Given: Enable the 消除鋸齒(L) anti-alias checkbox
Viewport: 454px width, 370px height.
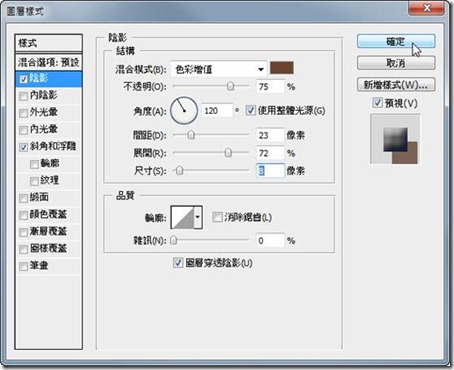Looking at the screenshot, I should click(217, 217).
